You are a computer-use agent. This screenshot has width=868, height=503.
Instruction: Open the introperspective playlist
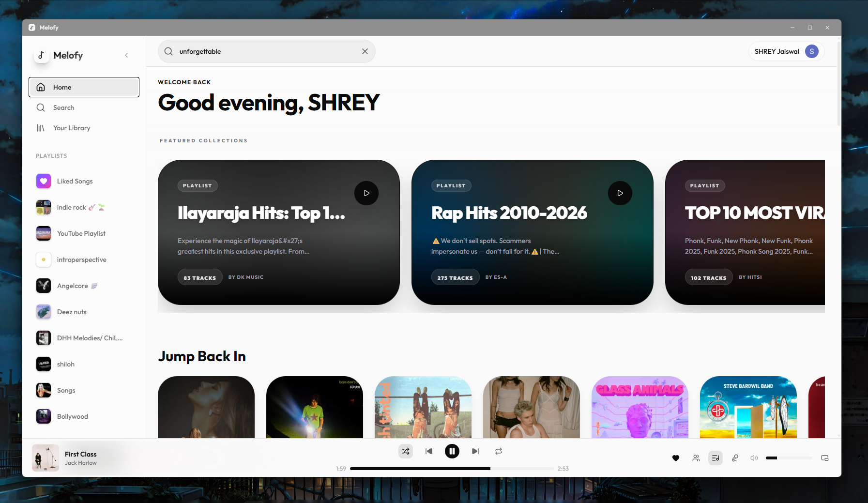tap(84, 259)
